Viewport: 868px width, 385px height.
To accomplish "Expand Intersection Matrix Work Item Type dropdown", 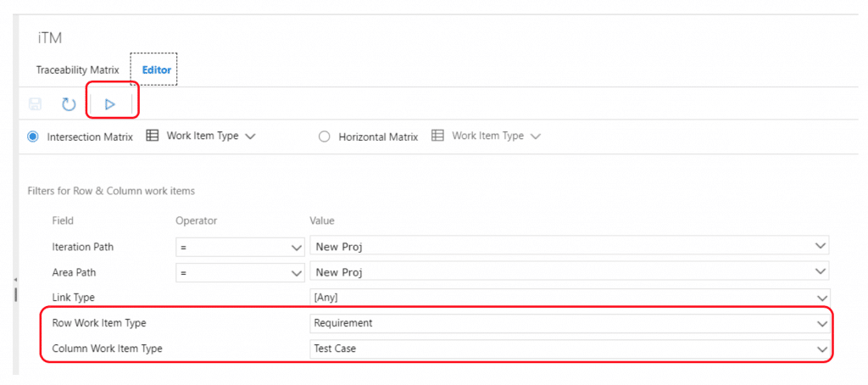I will pyautogui.click(x=211, y=136).
